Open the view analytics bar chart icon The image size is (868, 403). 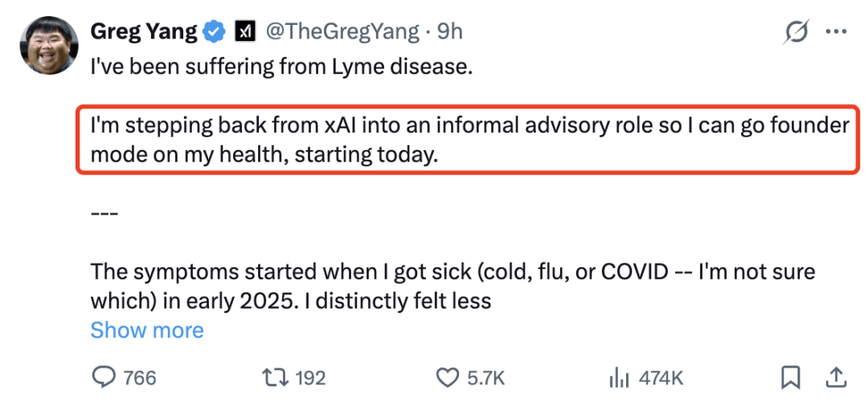[618, 377]
